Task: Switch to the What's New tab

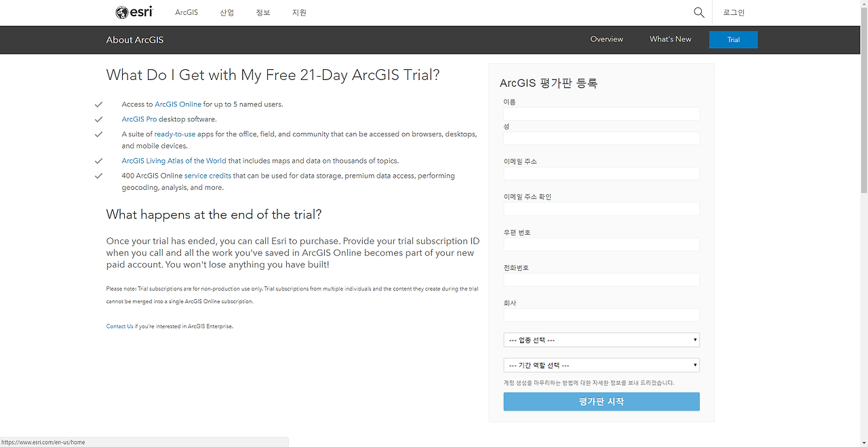Action: click(670, 39)
